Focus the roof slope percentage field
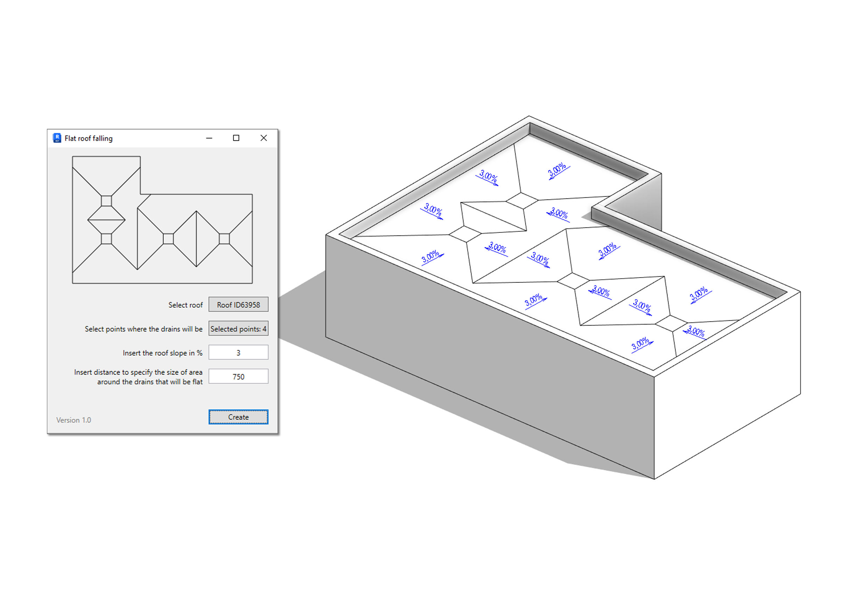 pyautogui.click(x=238, y=353)
